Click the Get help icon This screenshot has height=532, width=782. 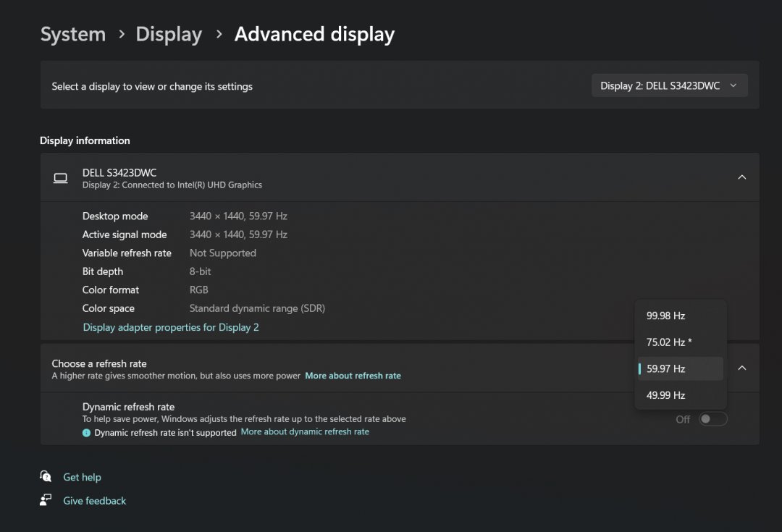pos(46,476)
